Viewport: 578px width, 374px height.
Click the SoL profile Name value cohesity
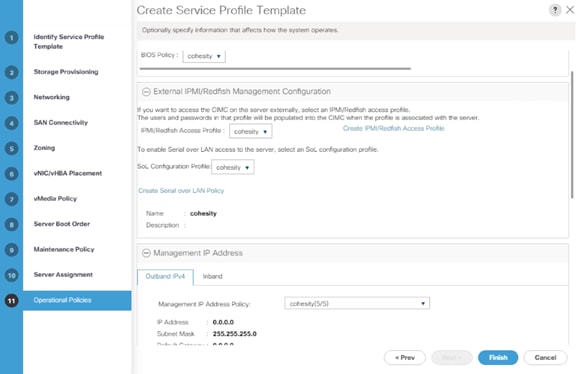(x=203, y=214)
